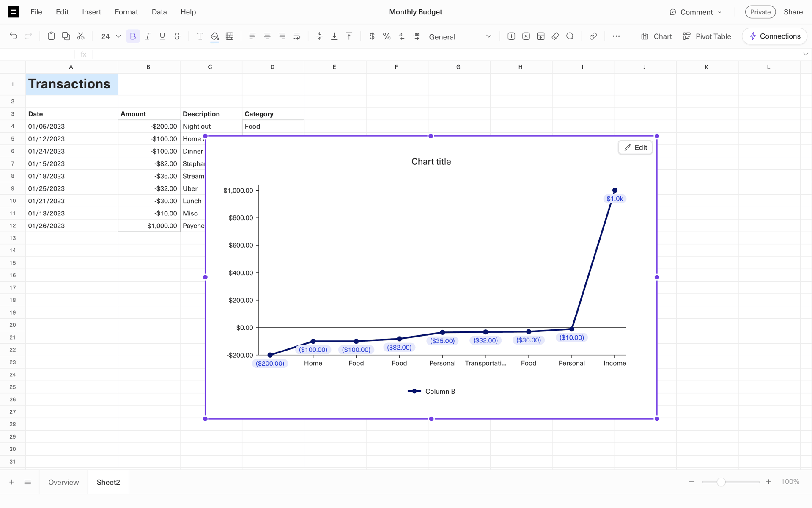
Task: Toggle underline formatting
Action: point(162,36)
